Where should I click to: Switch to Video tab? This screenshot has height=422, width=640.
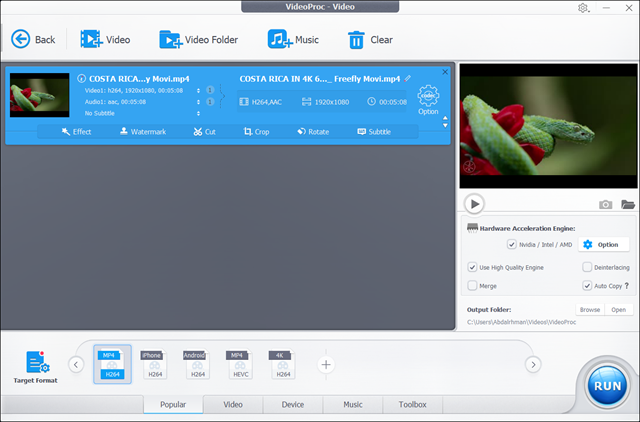point(233,404)
